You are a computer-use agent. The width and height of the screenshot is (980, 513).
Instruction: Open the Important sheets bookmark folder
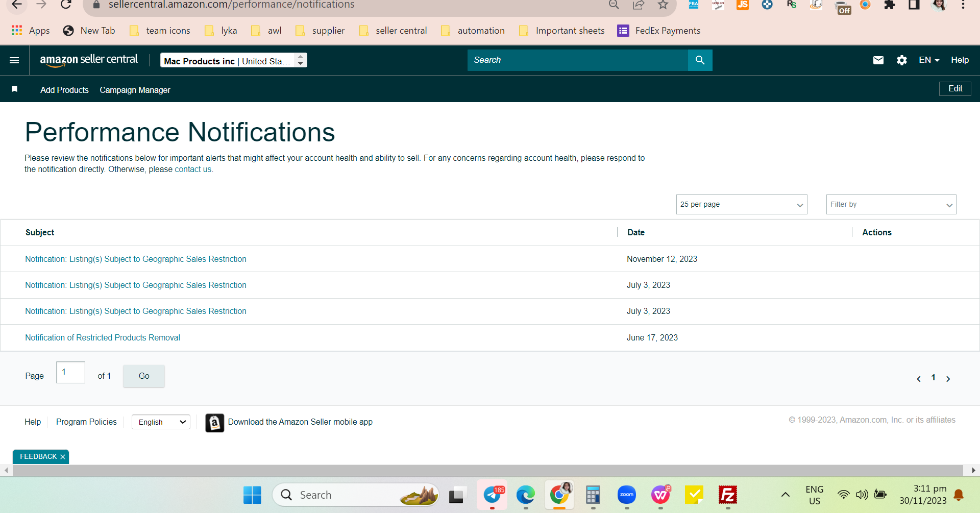coord(562,31)
